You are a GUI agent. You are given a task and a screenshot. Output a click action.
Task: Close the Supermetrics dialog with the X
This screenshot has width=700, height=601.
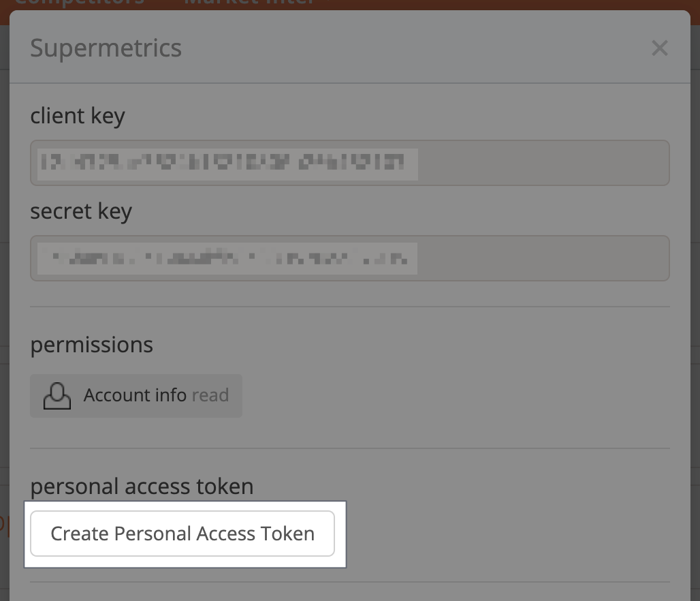point(659,48)
